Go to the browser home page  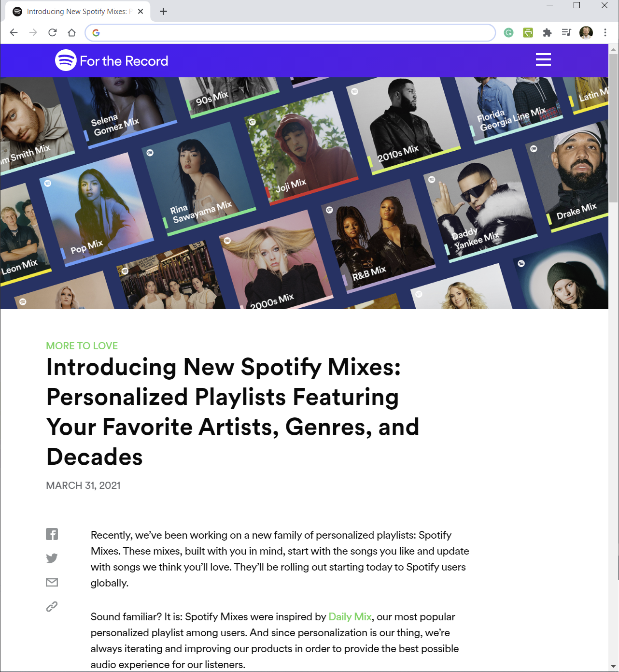71,32
